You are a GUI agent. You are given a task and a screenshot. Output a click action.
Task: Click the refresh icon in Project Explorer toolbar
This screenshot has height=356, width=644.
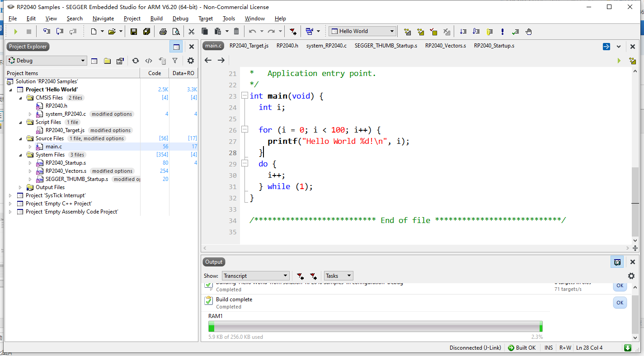click(136, 61)
